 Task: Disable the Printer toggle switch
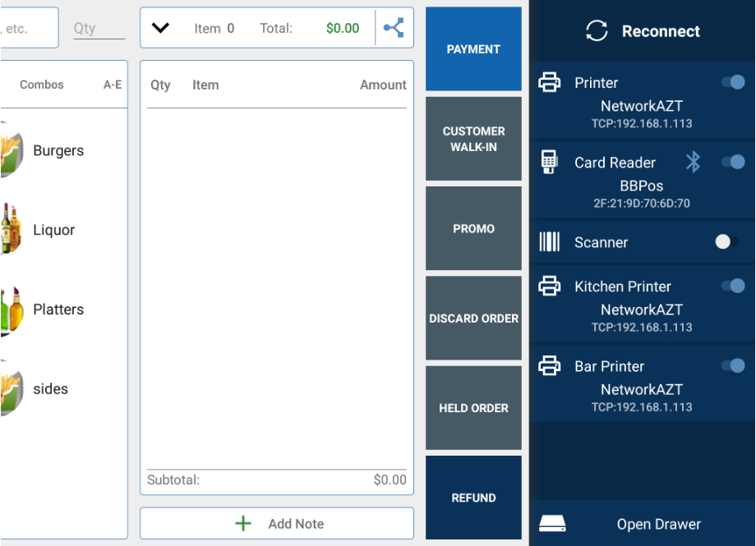(732, 82)
